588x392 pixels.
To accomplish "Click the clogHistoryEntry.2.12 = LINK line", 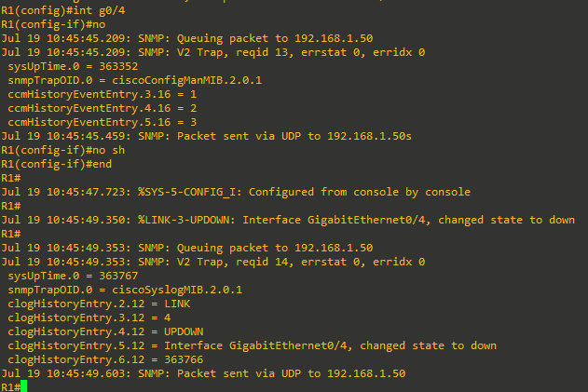I will (x=99, y=304).
